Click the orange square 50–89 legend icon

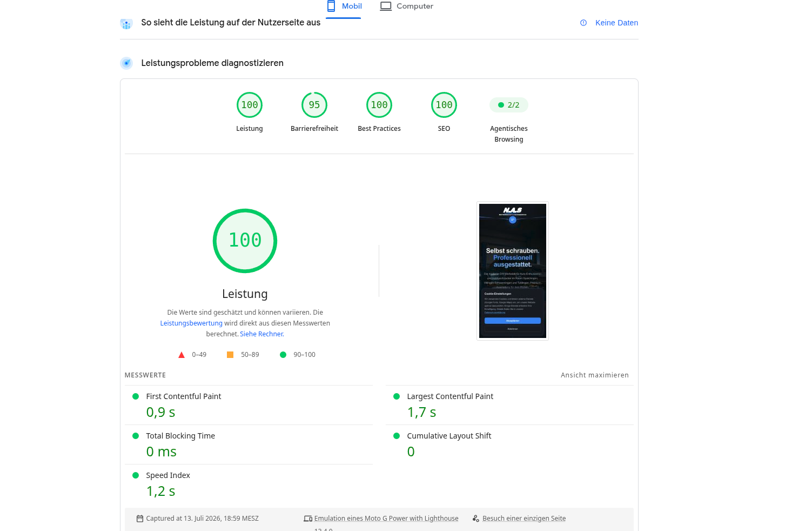[230, 355]
